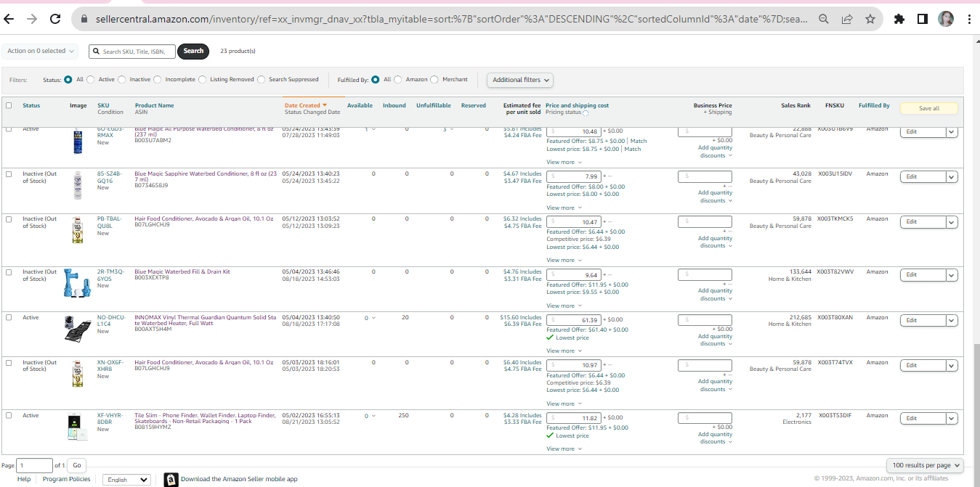The image size is (980, 487).
Task: Open the Tile Slim product image
Action: click(78, 427)
